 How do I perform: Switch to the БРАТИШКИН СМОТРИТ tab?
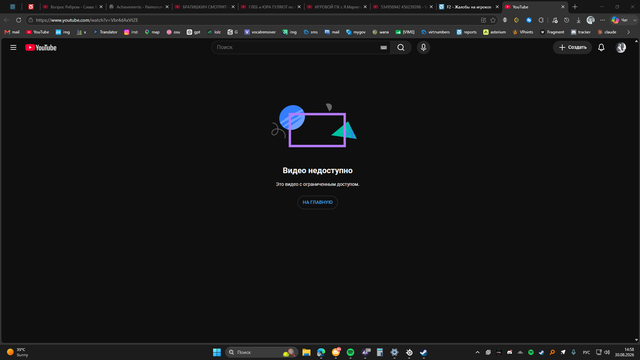(203, 7)
